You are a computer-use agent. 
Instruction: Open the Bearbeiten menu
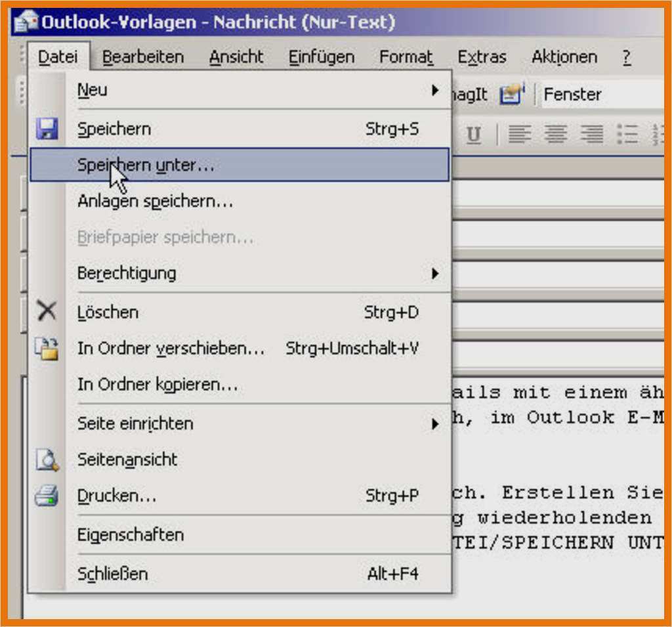[143, 58]
